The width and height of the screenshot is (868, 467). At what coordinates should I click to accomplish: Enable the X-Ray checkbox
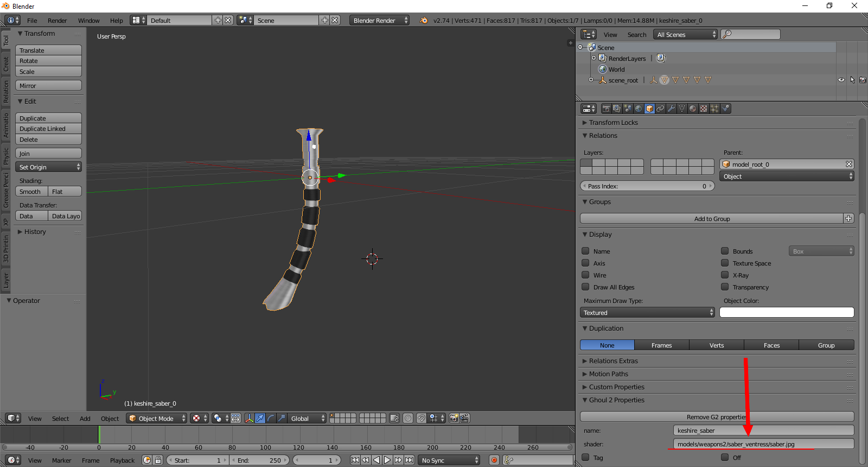pyautogui.click(x=725, y=275)
